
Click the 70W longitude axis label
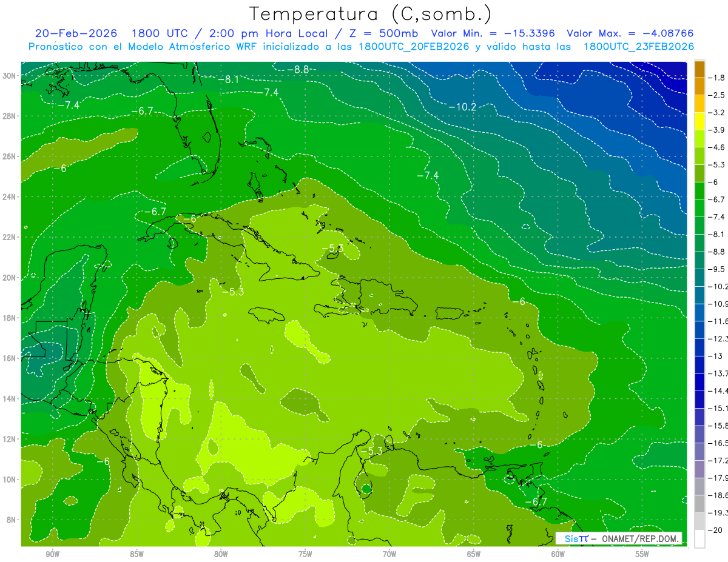coord(389,554)
